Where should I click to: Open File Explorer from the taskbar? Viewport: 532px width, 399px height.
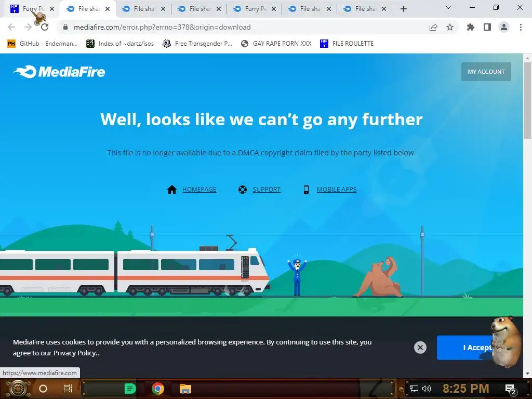click(185, 389)
